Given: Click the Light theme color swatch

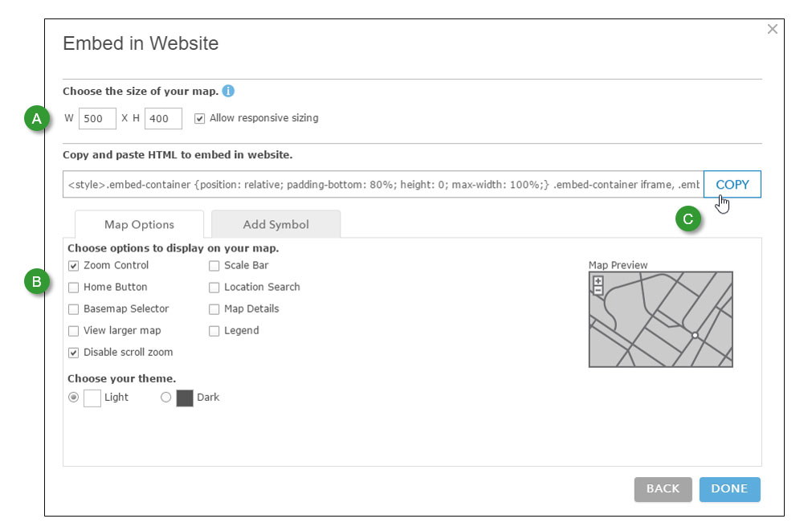Looking at the screenshot, I should tap(92, 398).
